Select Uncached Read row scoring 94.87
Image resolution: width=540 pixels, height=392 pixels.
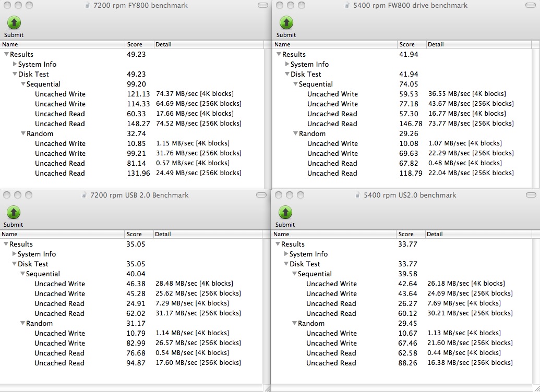point(131,363)
